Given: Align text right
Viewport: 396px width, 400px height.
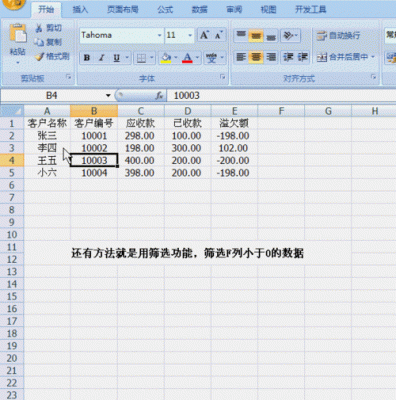Looking at the screenshot, I should [x=271, y=57].
